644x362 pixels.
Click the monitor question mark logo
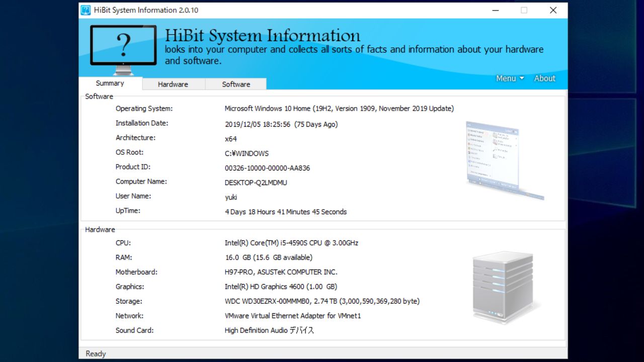click(123, 49)
